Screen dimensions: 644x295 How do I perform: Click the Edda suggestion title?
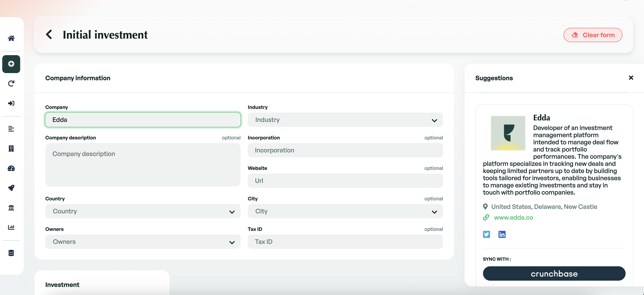pyautogui.click(x=542, y=118)
